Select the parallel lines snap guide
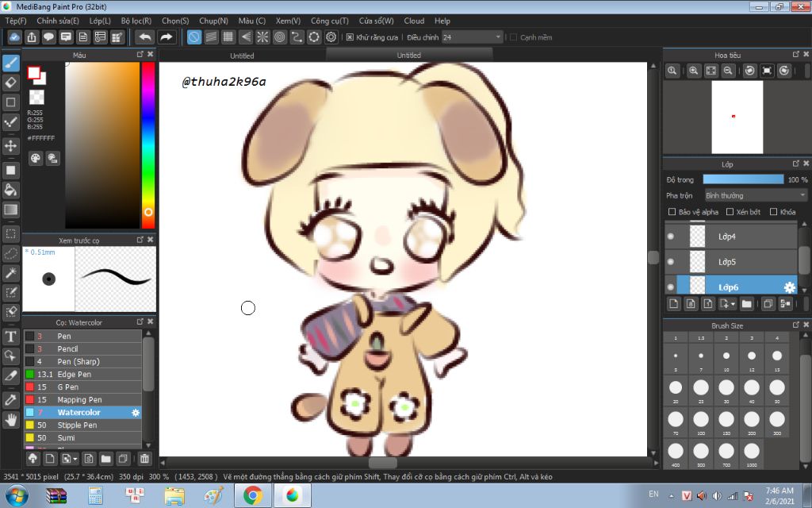 click(x=211, y=37)
